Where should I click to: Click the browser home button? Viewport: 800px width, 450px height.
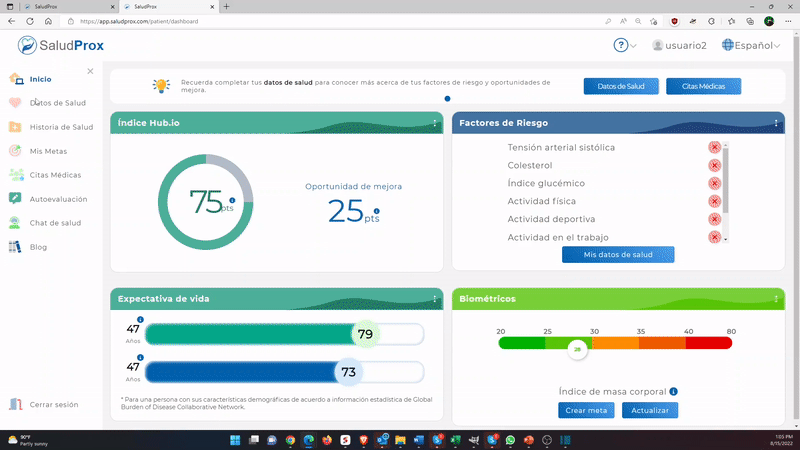pos(48,21)
